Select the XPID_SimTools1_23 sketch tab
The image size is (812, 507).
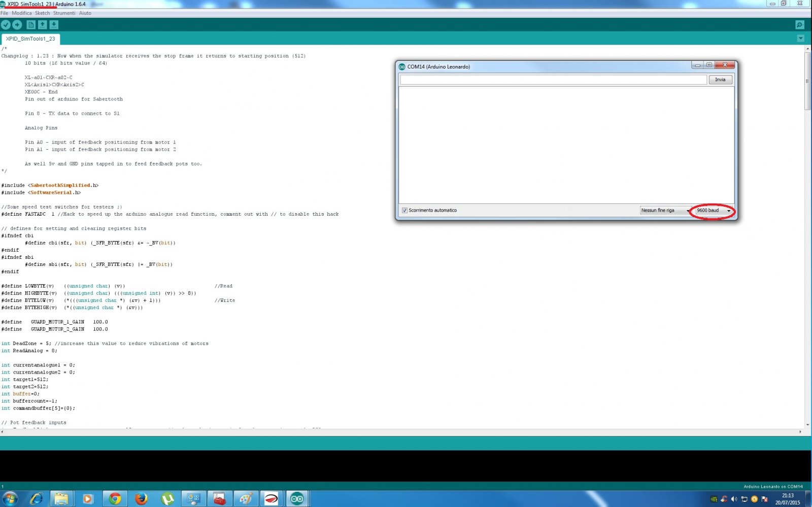point(30,39)
